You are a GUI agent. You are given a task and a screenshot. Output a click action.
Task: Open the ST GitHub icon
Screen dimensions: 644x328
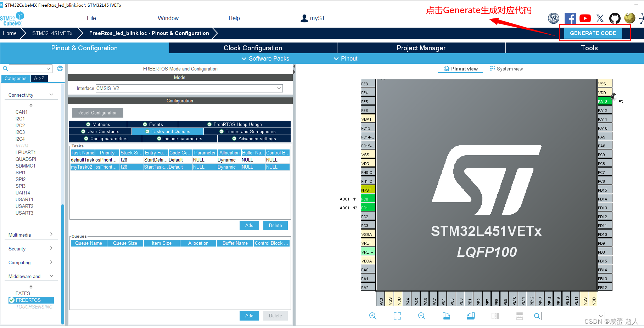pyautogui.click(x=615, y=18)
